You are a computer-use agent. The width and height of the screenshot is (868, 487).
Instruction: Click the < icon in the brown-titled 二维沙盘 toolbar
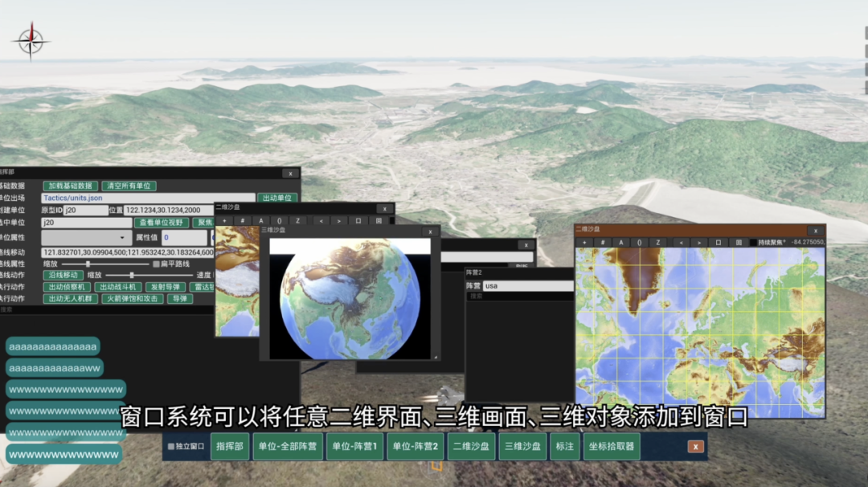click(681, 243)
